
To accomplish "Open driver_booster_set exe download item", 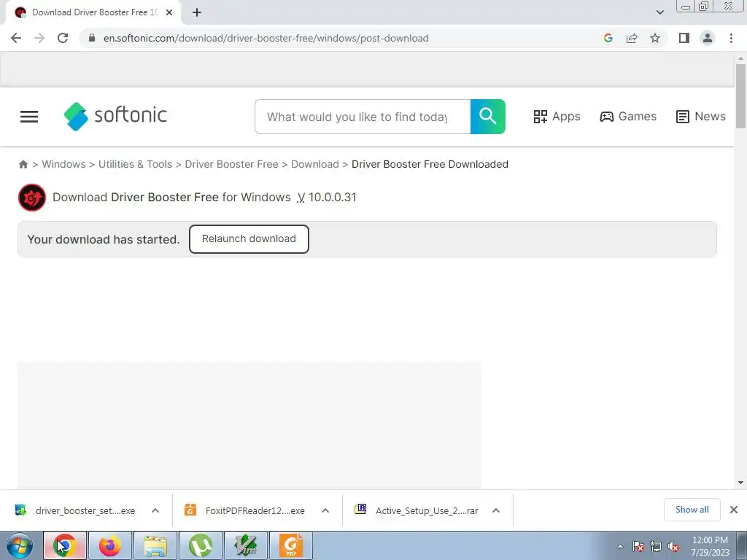I will [76, 510].
